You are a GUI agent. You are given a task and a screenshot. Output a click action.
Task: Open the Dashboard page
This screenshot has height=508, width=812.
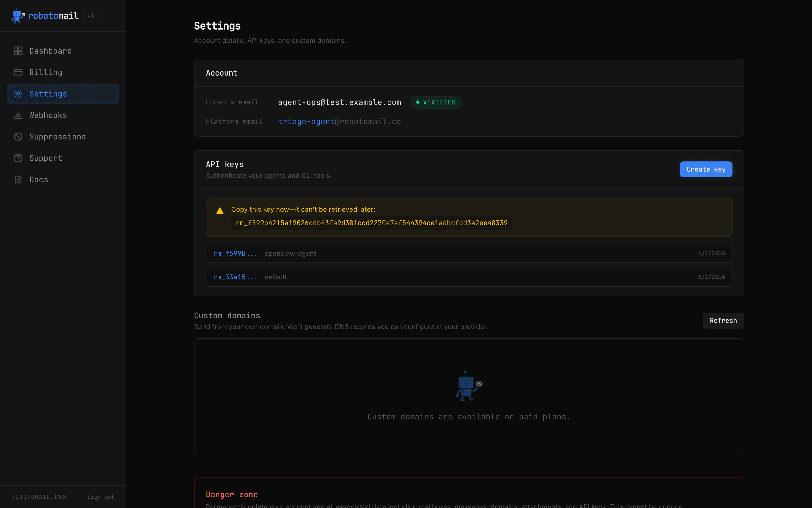tap(63, 51)
